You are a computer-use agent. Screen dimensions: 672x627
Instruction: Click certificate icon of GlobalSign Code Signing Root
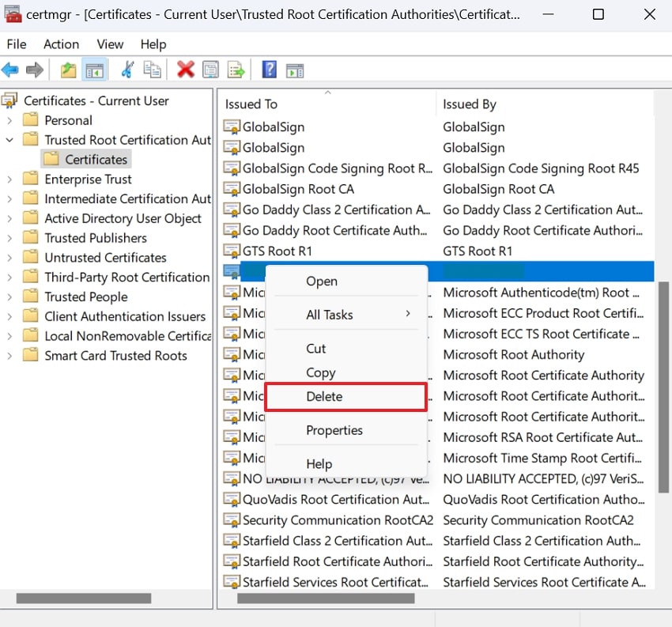(232, 168)
